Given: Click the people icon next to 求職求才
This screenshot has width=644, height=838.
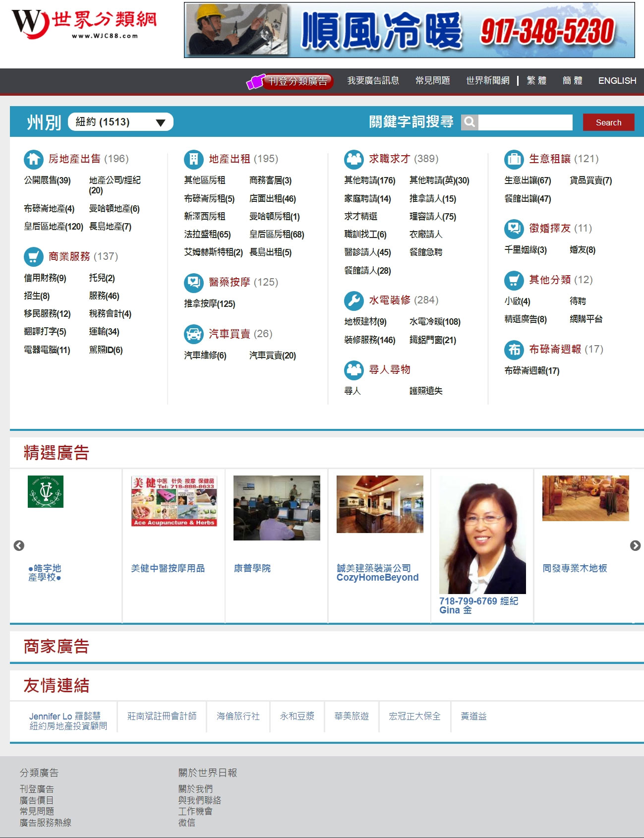Looking at the screenshot, I should tap(353, 159).
